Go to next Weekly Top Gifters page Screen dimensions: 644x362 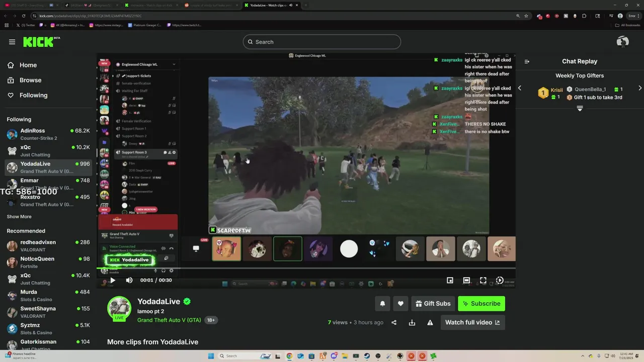pyautogui.click(x=640, y=88)
